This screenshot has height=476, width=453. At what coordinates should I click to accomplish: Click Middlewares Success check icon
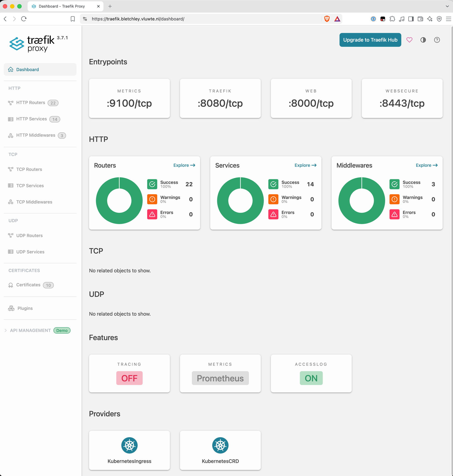(x=395, y=184)
